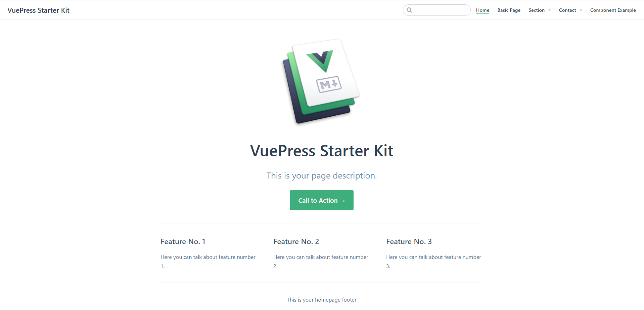Click the Feature No. 2 heading
644x310 pixels.
[x=296, y=241]
